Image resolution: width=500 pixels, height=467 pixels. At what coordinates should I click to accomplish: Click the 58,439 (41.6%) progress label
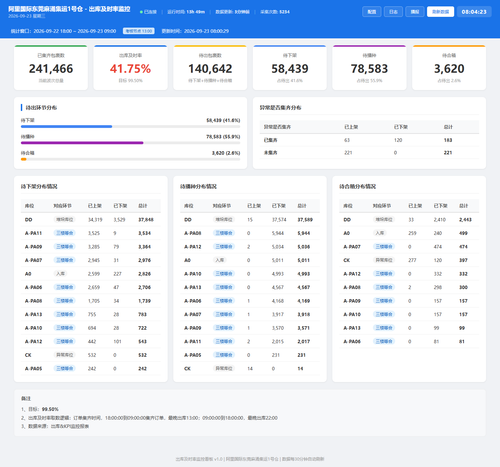[223, 120]
